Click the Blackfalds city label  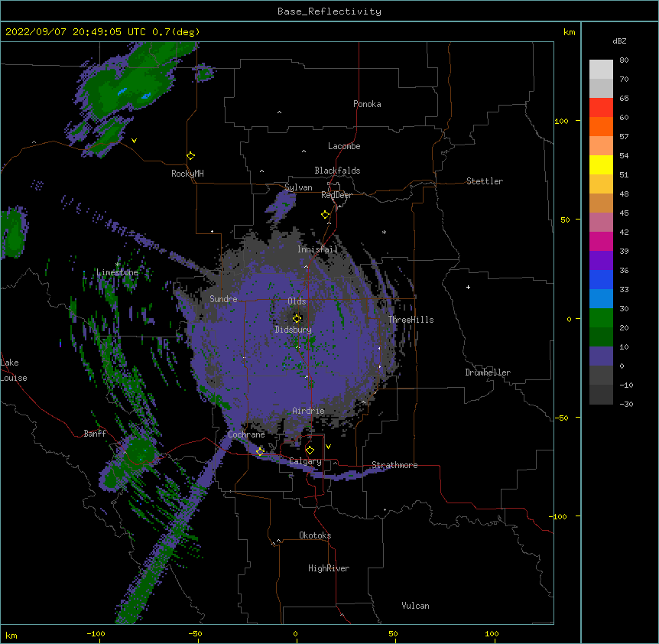337,171
